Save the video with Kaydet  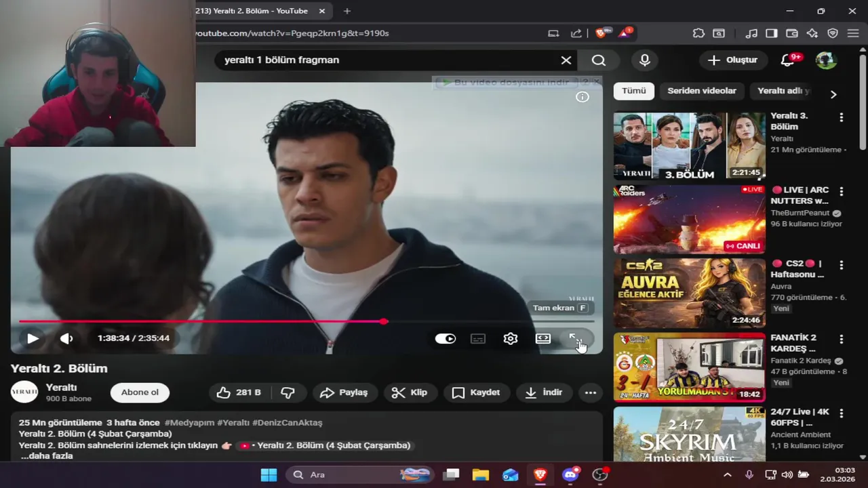[476, 392]
